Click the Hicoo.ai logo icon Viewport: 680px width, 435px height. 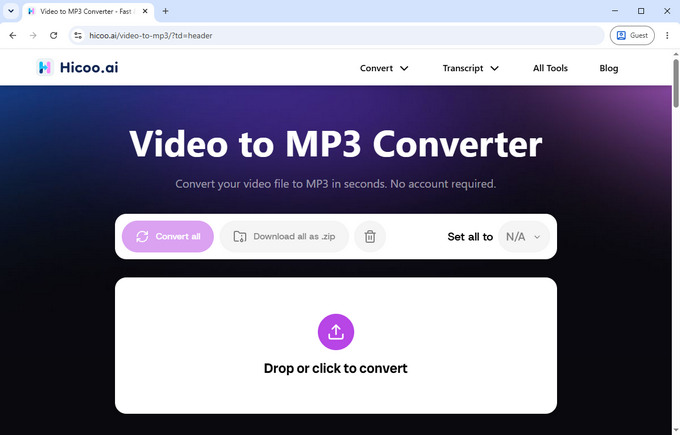click(x=45, y=67)
